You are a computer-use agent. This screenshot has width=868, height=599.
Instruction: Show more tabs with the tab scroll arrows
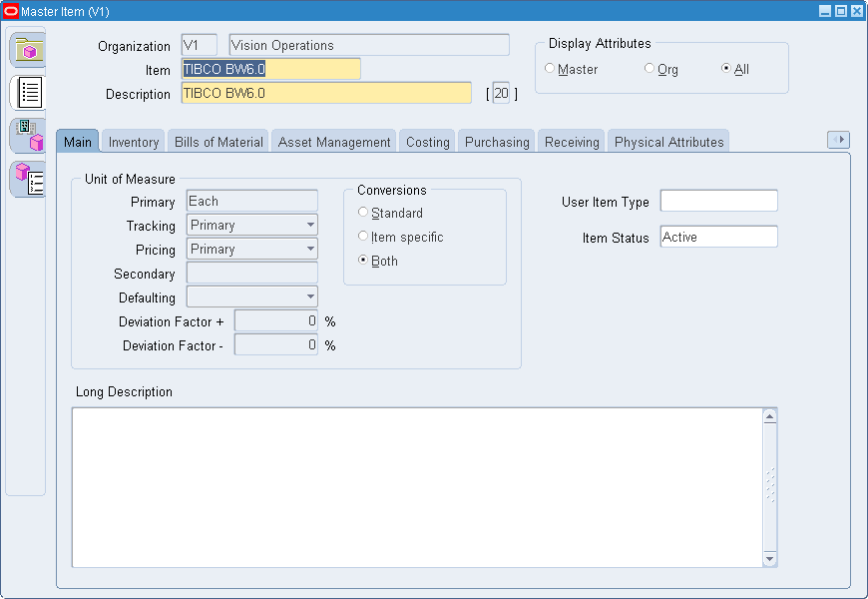838,140
